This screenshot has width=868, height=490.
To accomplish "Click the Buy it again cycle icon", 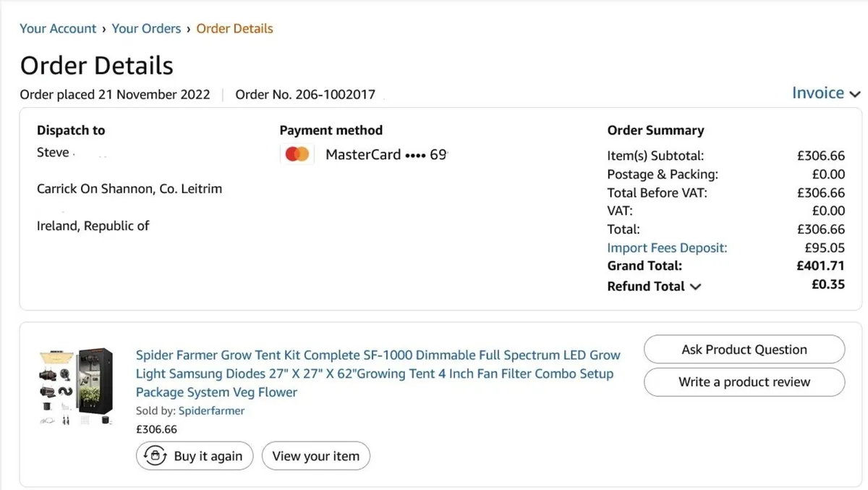I will coord(156,456).
